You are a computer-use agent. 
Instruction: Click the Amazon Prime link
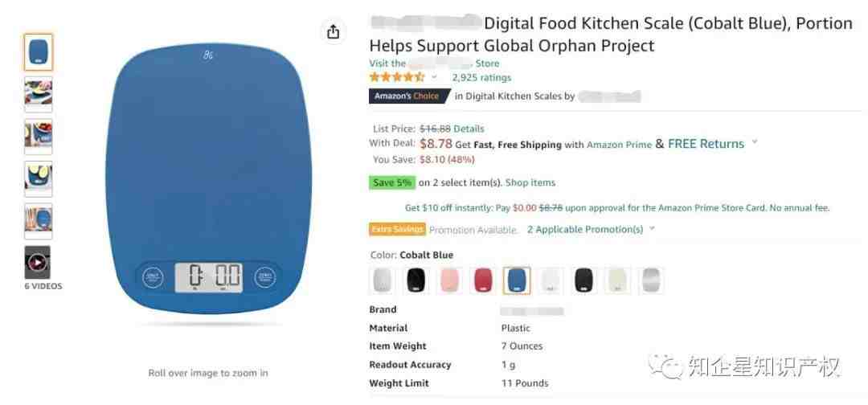pos(619,145)
